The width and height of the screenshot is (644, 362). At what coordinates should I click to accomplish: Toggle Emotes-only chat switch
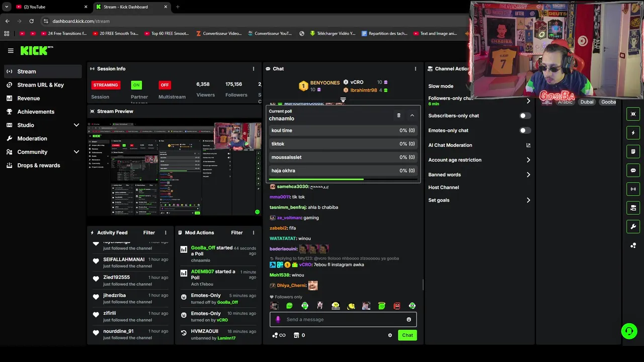[x=525, y=130]
